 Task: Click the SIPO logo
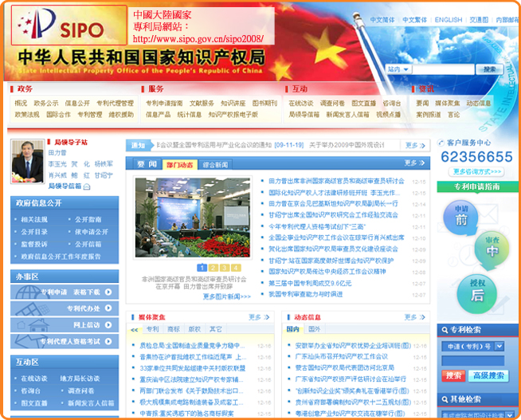pos(69,26)
